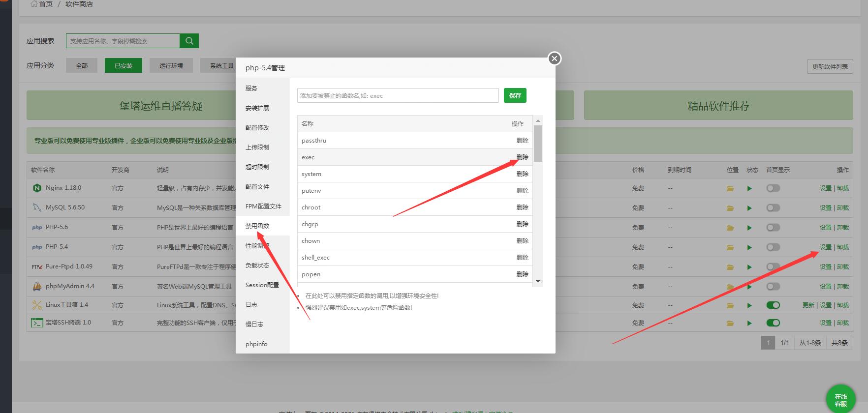Click the scroll down arrow in function list
868x413 pixels.
(x=538, y=282)
